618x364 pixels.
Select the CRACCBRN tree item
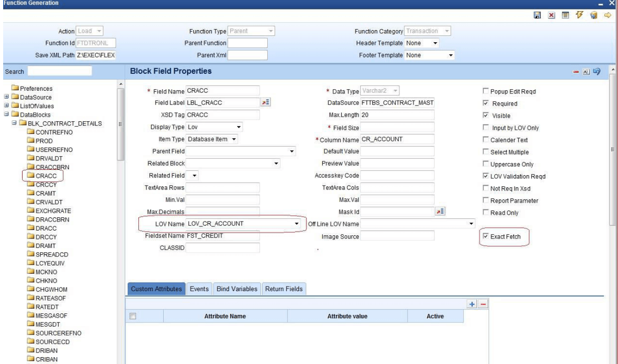tap(52, 167)
